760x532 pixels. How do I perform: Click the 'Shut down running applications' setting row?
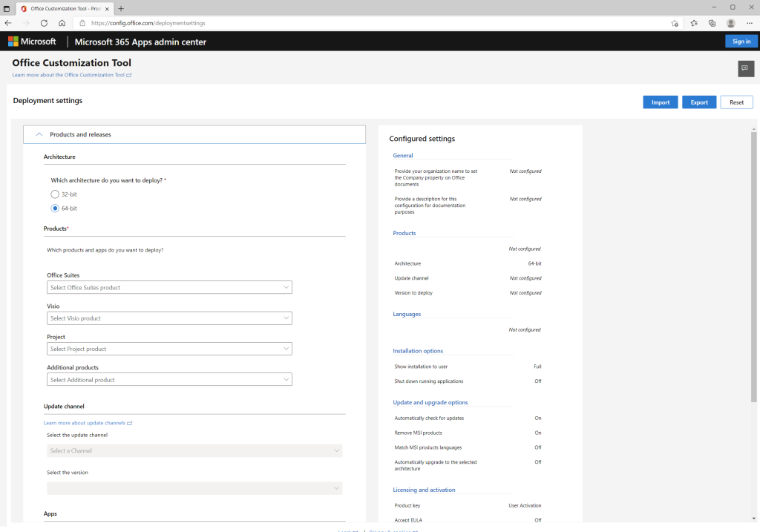point(468,381)
